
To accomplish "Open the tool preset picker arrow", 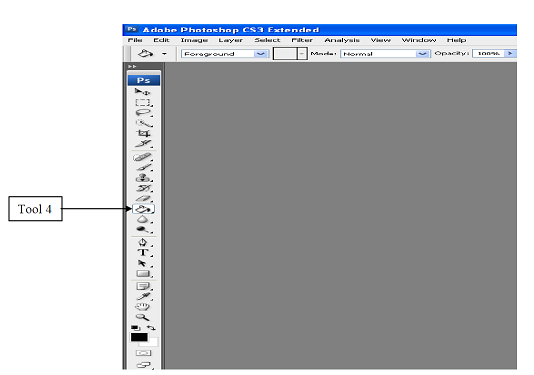I will pos(164,54).
